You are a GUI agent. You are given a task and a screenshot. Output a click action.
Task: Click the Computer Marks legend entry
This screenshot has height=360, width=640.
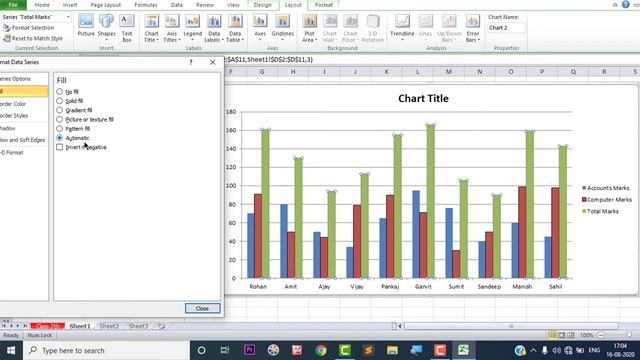click(x=607, y=200)
